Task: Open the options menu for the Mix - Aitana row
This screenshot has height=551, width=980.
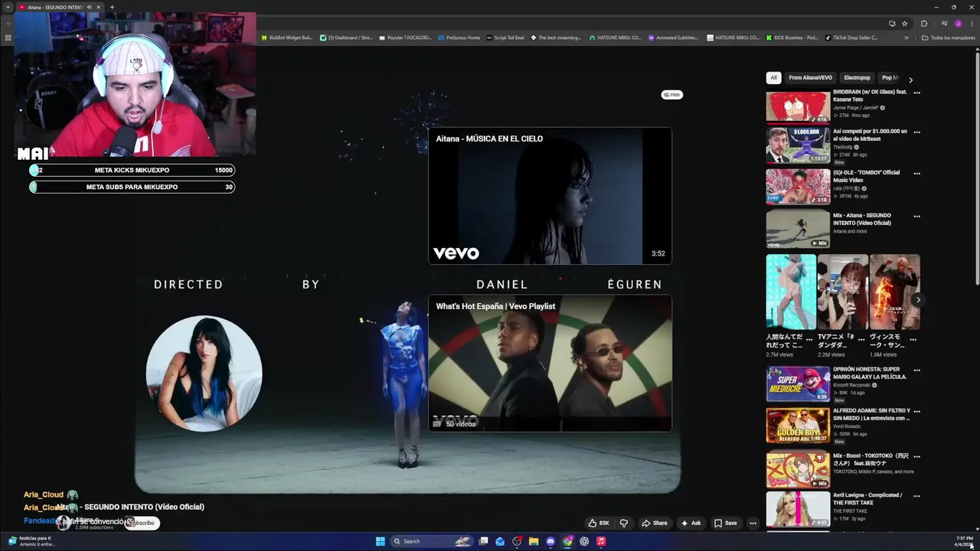Action: coord(916,216)
